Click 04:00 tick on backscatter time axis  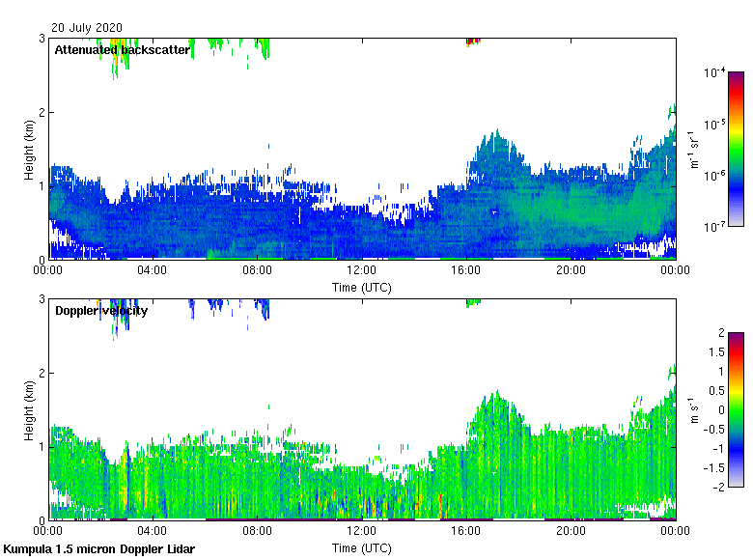(153, 271)
